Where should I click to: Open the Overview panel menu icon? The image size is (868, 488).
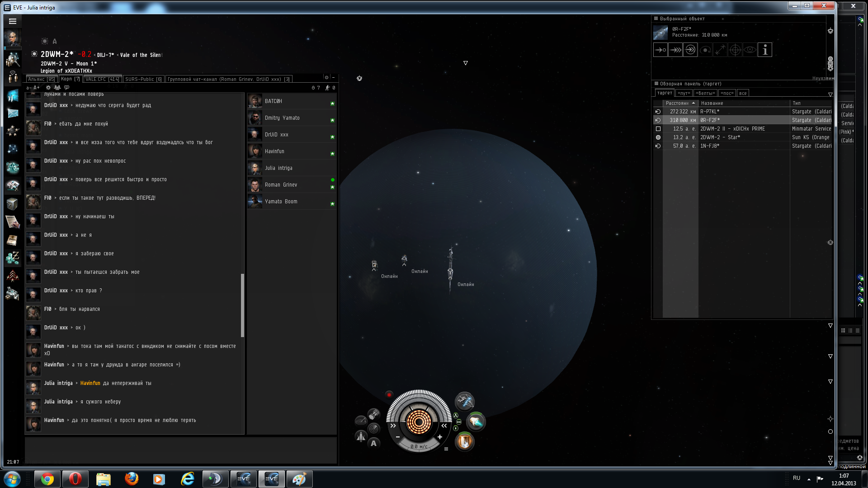[656, 84]
